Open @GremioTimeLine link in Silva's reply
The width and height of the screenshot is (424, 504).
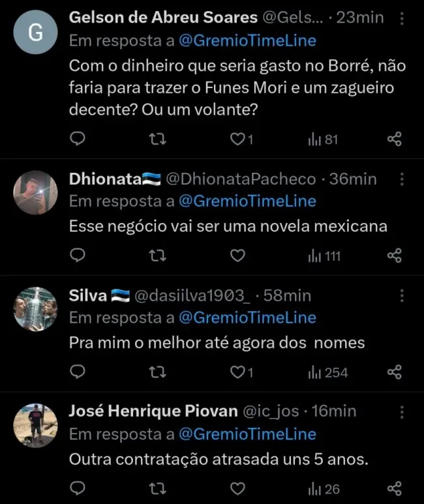pos(247,318)
